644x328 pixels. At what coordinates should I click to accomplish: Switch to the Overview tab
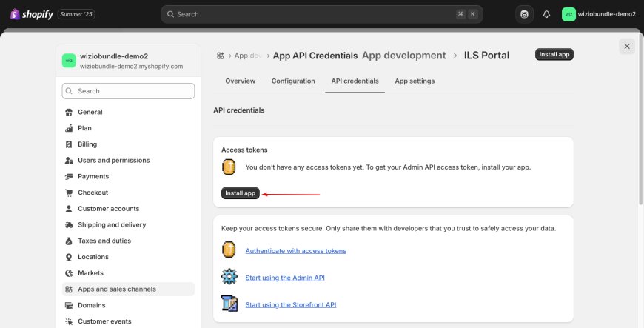[x=241, y=81]
